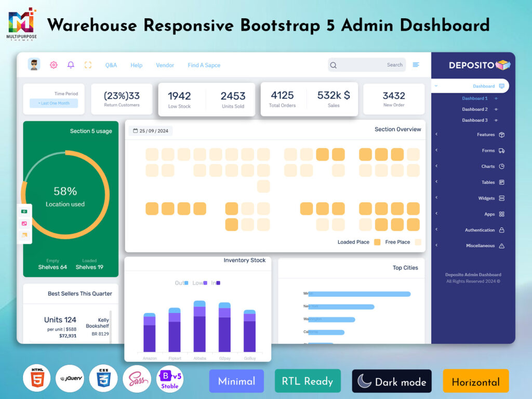Open notifications via the bell icon

pyautogui.click(x=71, y=64)
